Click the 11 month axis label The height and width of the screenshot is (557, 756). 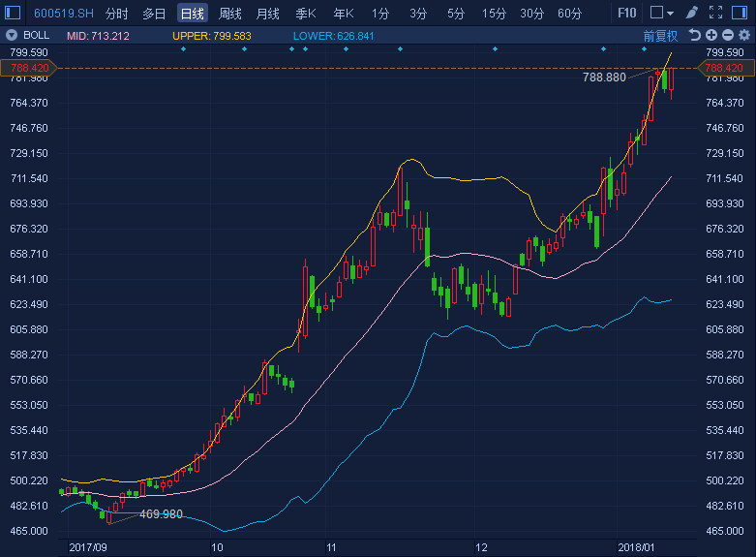(x=331, y=548)
